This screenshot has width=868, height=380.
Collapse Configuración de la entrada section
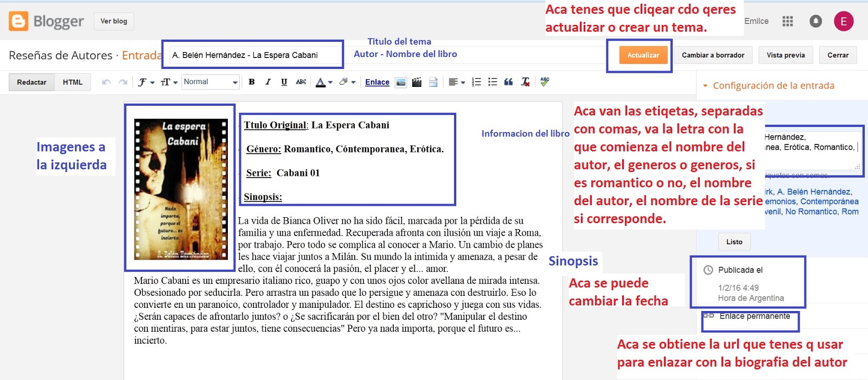coord(768,86)
